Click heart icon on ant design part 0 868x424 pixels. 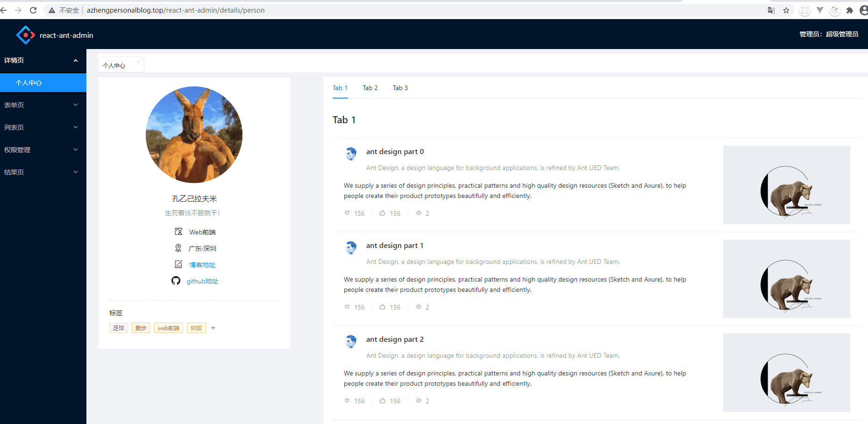(x=347, y=213)
